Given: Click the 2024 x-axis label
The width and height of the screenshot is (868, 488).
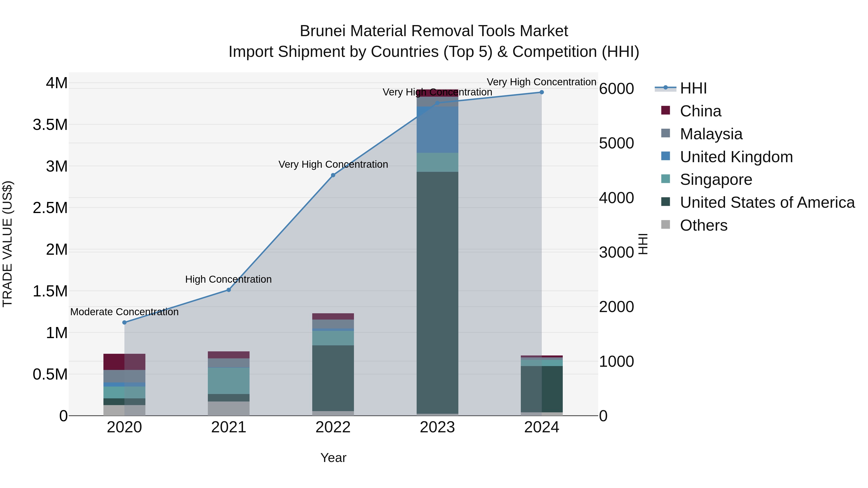Looking at the screenshot, I should tap(542, 427).
